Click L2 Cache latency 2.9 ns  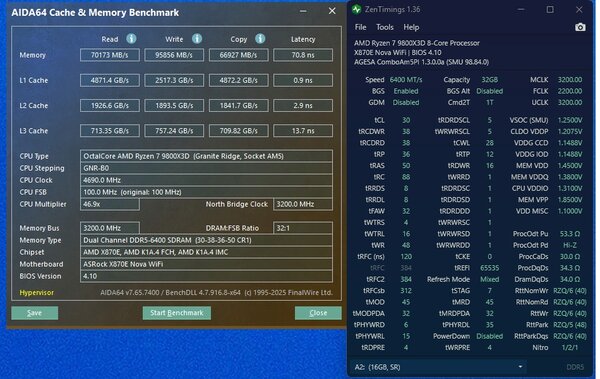[303, 106]
